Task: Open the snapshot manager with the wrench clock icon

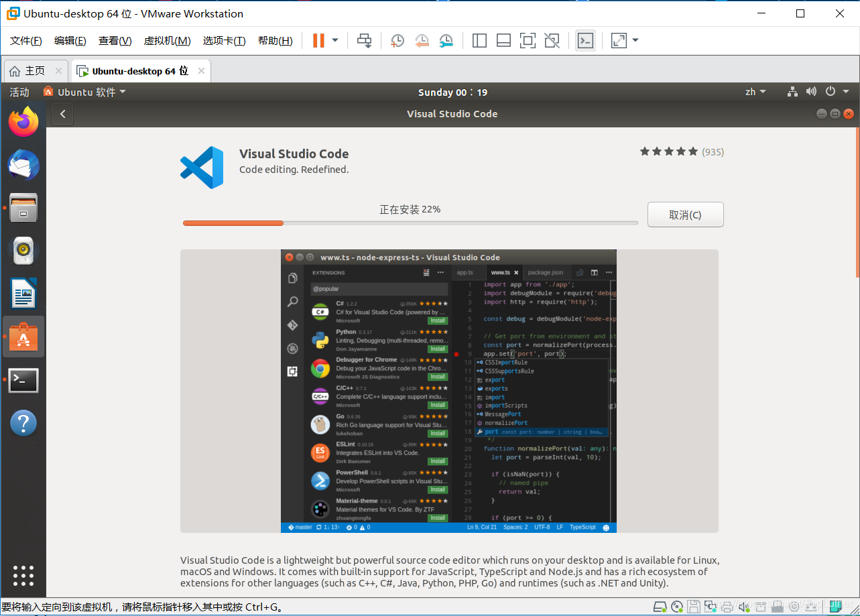Action: tap(446, 41)
